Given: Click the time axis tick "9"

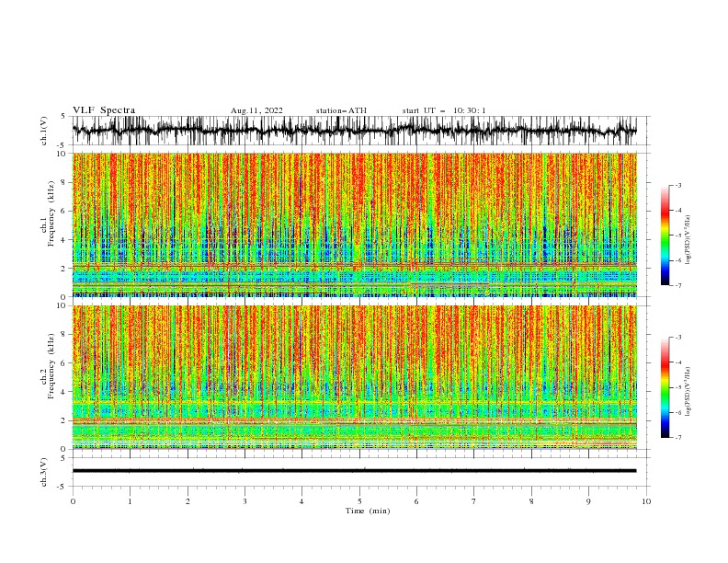Looking at the screenshot, I should pos(588,501).
